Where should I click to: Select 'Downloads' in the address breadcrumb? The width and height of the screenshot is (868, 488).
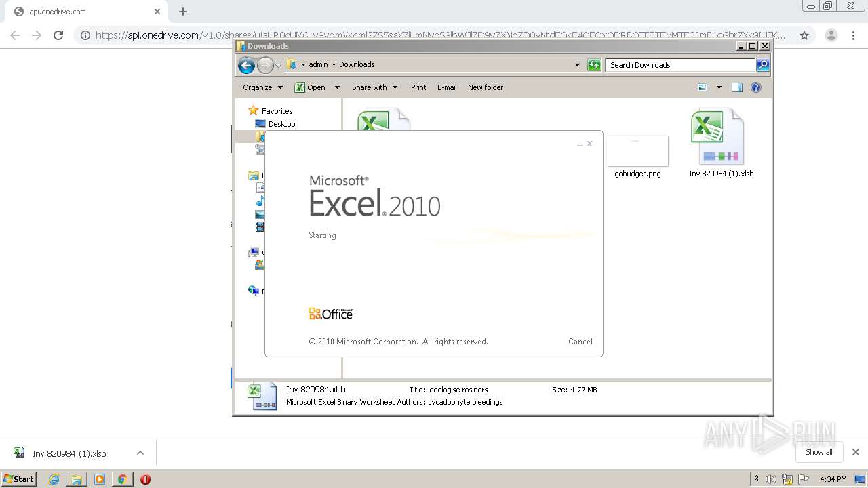pyautogui.click(x=357, y=65)
